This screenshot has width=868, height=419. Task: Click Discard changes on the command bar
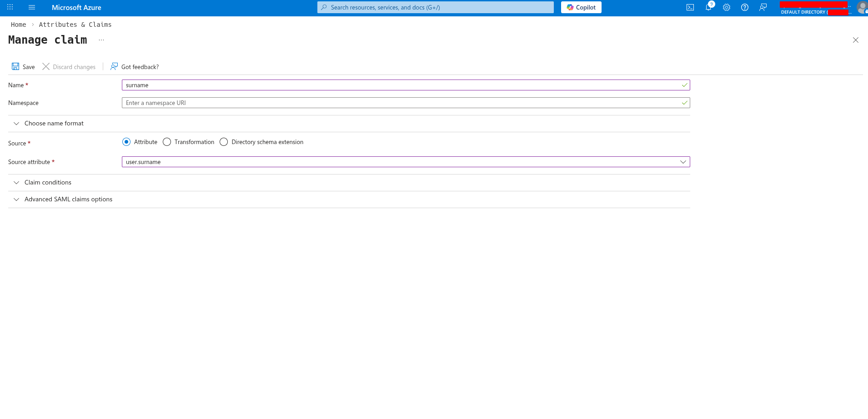(x=69, y=66)
